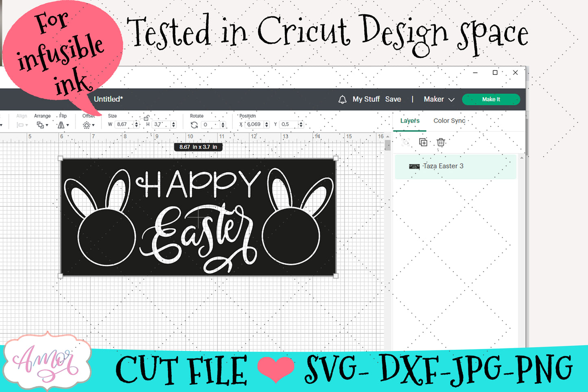Open the Arrange dropdown

pos(42,125)
